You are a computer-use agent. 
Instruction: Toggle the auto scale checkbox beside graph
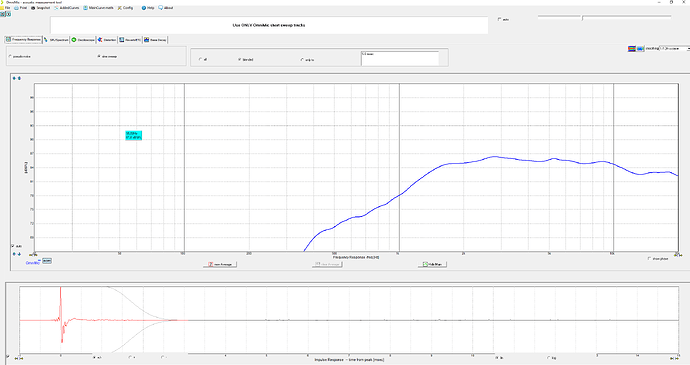tap(16, 246)
